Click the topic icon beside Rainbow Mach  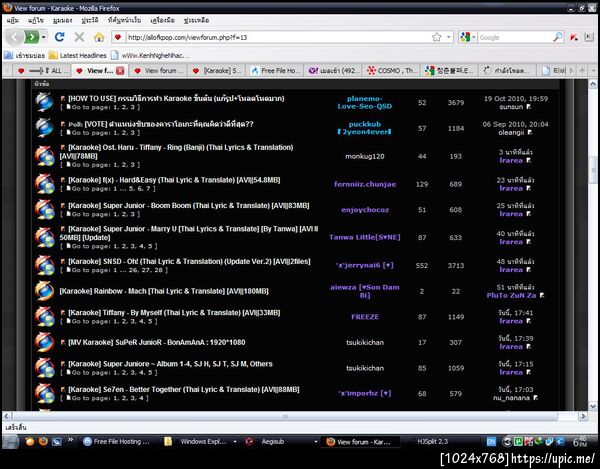44,291
